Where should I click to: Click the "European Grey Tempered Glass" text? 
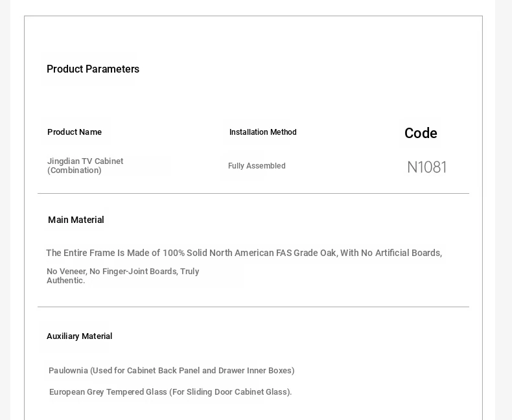(x=109, y=392)
